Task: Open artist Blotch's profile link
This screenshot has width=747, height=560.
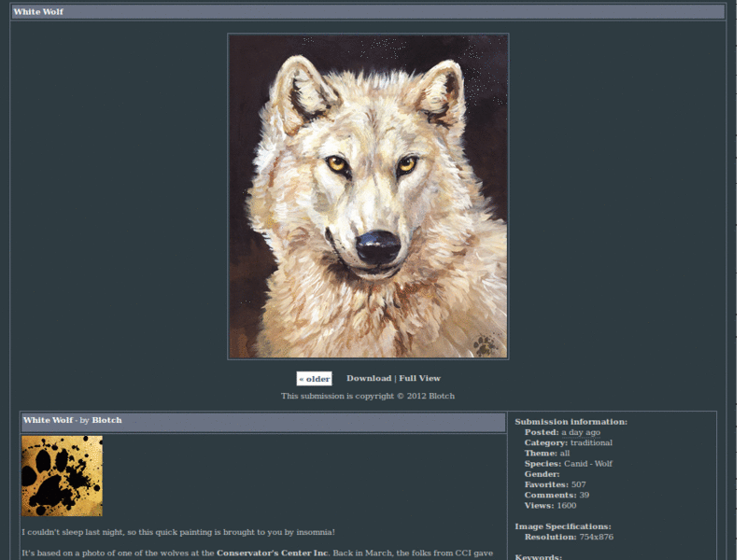Action: coord(106,420)
